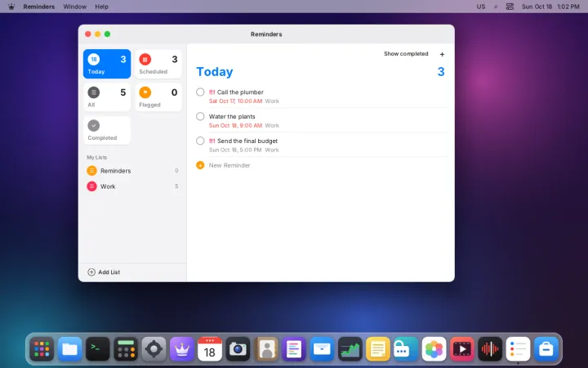588x368 pixels.
Task: Open the password lock app in the dock
Action: (406, 349)
